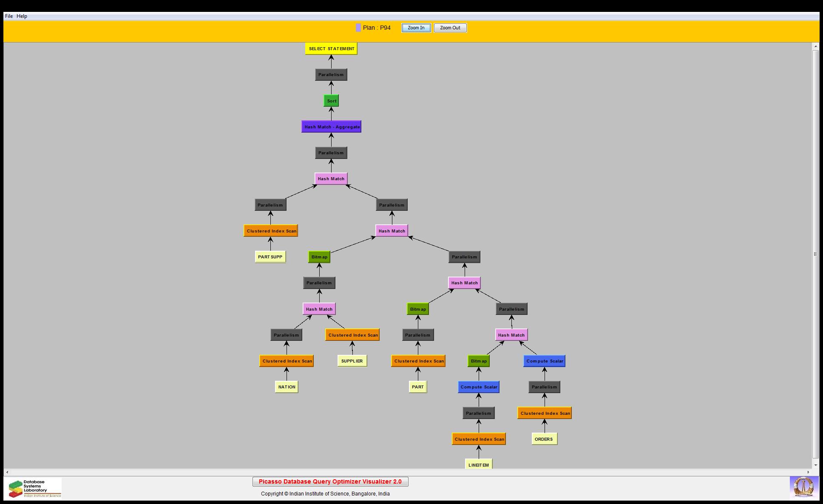Select the SUPPLIER table node
This screenshot has height=504, width=823.
pyautogui.click(x=352, y=361)
